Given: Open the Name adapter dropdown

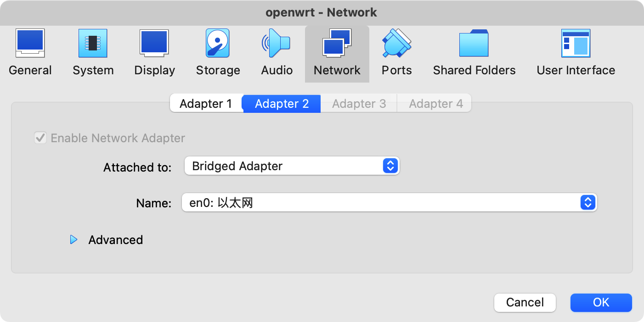Looking at the screenshot, I should click(x=389, y=203).
